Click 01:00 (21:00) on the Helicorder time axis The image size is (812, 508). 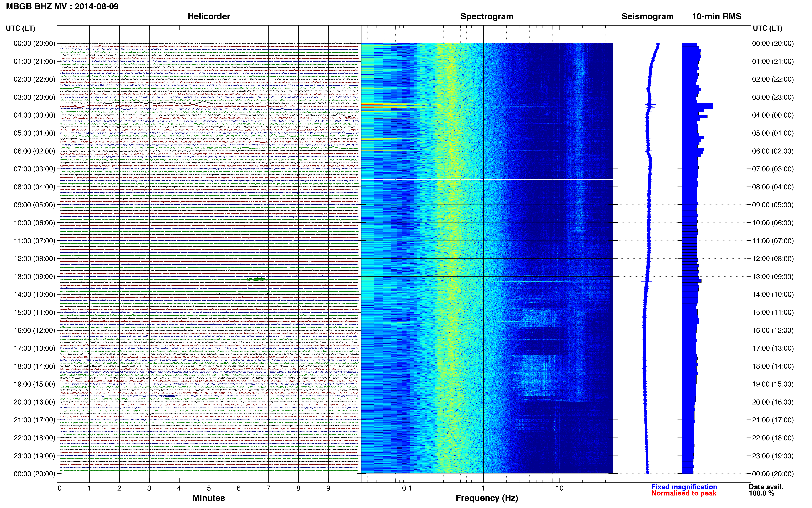pyautogui.click(x=34, y=62)
